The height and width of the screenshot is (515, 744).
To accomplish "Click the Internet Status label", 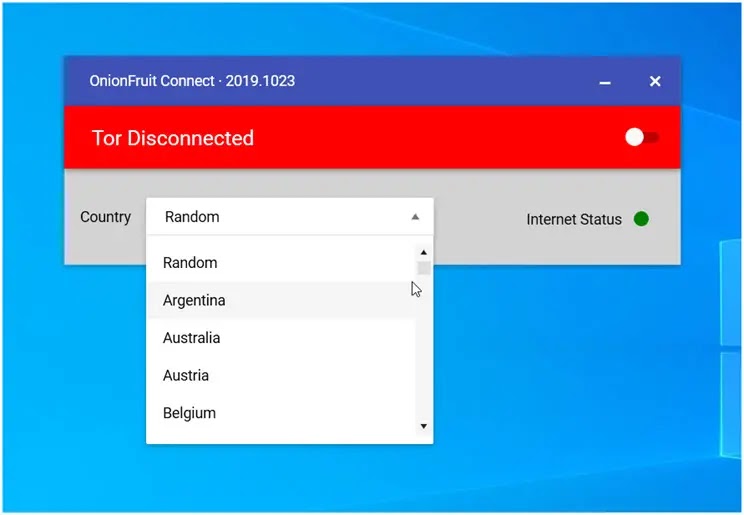I will pos(574,219).
